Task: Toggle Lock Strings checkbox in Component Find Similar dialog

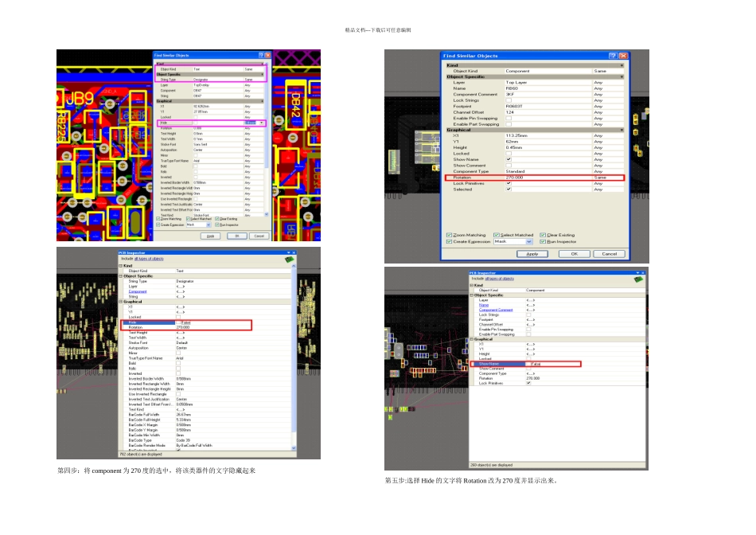Action: pos(509,100)
